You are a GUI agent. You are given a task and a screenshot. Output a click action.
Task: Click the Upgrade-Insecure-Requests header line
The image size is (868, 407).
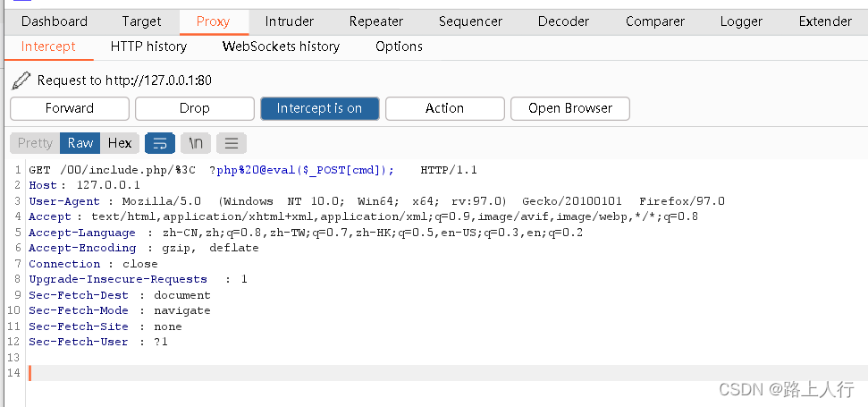point(138,280)
